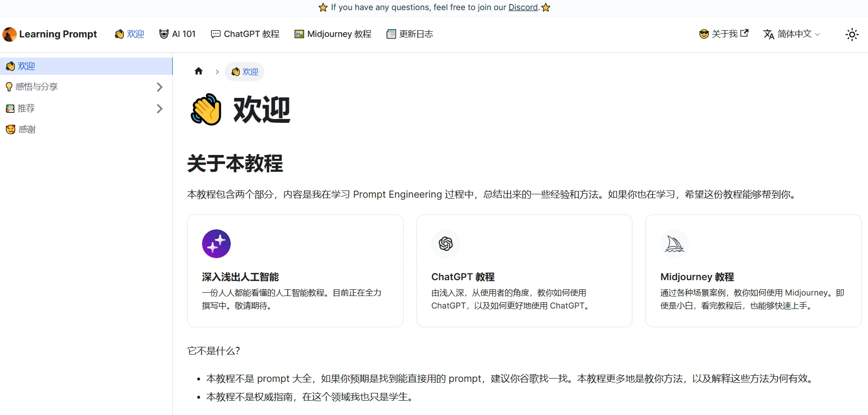Viewport: 868px width, 415px height.
Task: Expand the 感悟与分享 sidebar section
Action: [160, 87]
